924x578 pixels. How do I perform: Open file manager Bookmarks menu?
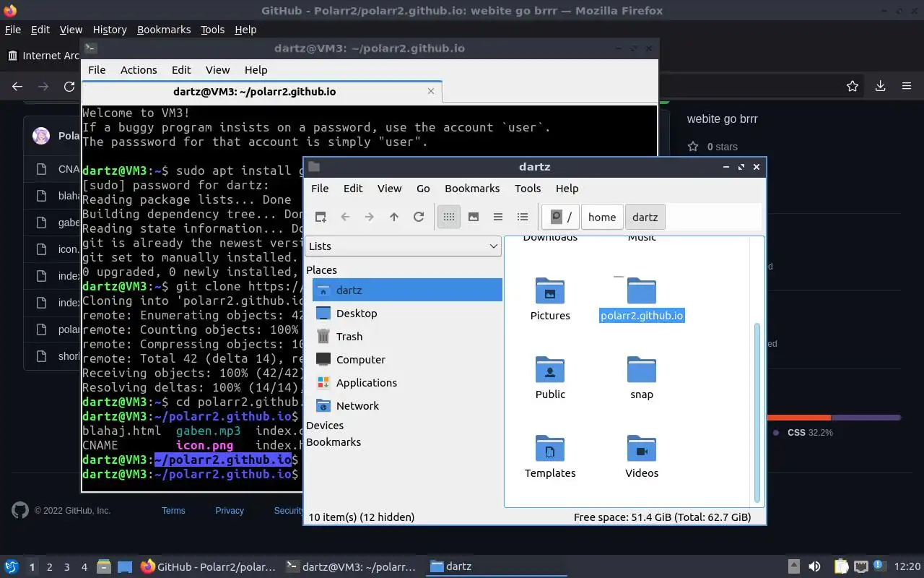(472, 189)
